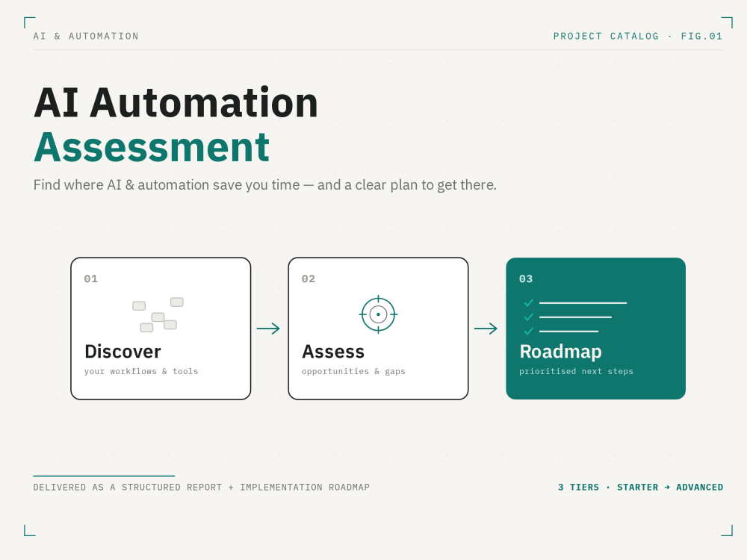This screenshot has width=747, height=560.
Task: Click the checklist icon in Roadmap card
Action: coord(575,317)
